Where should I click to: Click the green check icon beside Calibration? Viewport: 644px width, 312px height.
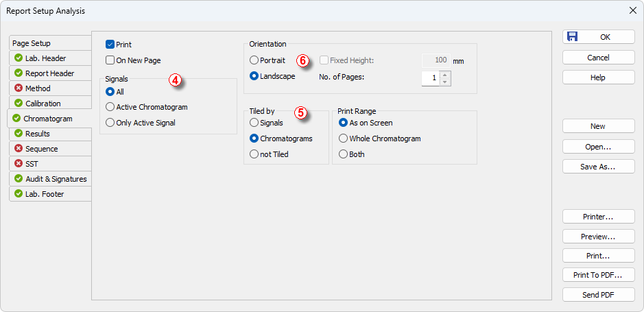point(19,104)
